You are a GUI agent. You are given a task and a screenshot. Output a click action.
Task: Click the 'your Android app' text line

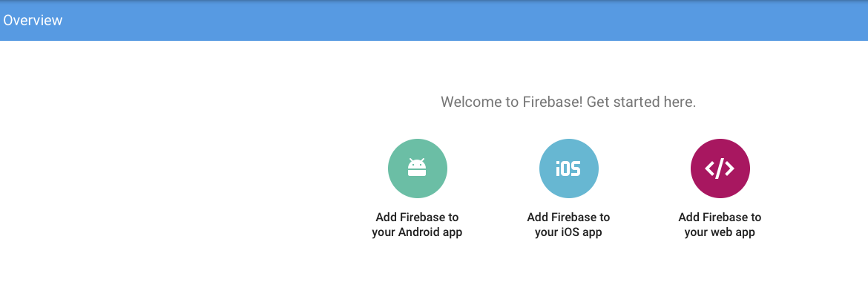417,232
